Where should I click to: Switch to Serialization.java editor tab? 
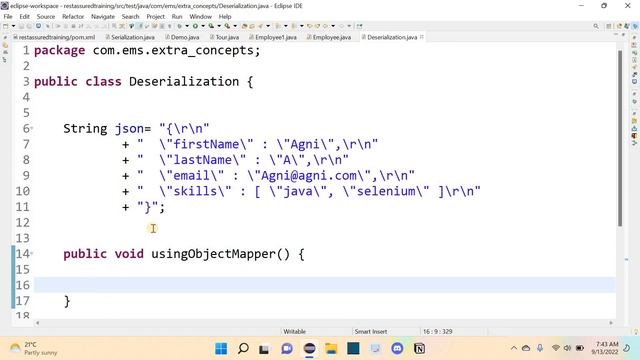coord(130,37)
